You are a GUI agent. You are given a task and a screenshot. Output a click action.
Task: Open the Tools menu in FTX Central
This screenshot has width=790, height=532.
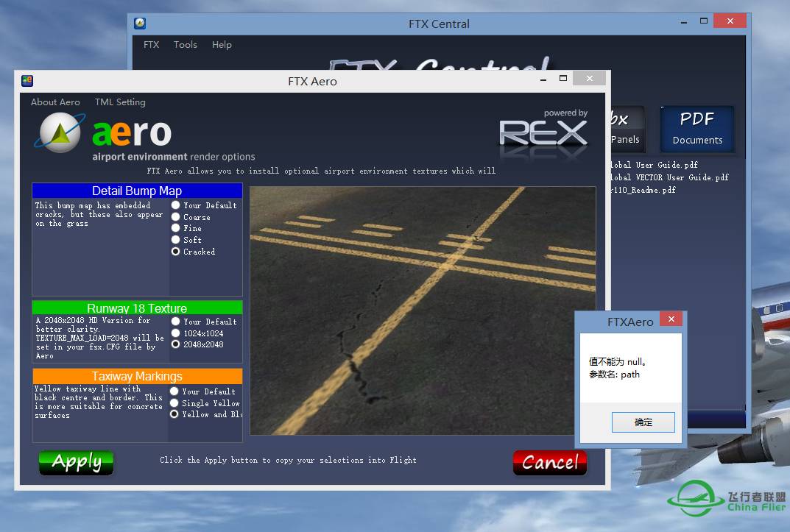click(185, 45)
